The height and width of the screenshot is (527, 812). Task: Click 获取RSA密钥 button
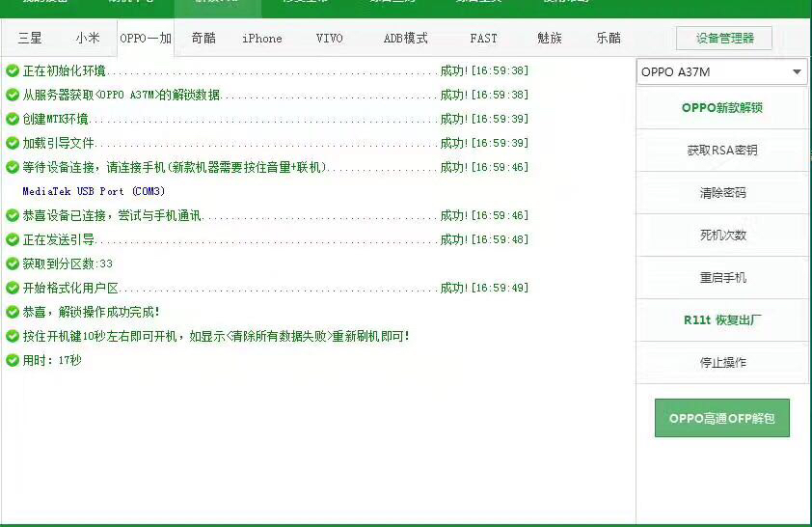pos(722,151)
